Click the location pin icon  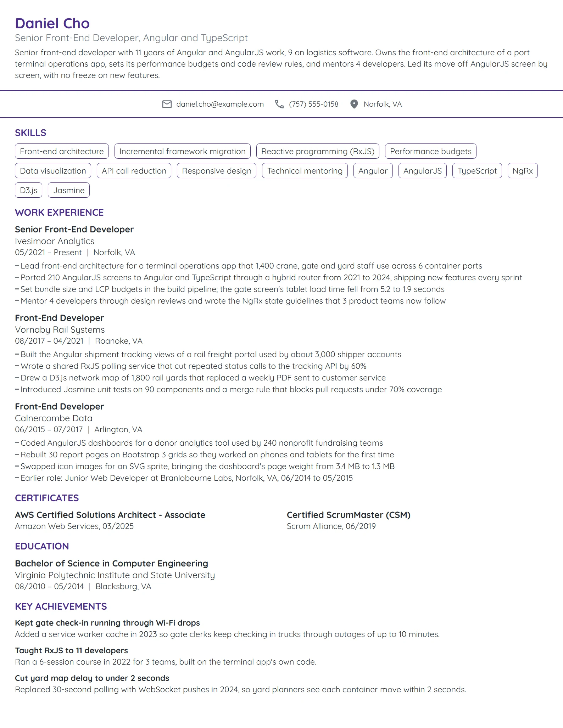point(354,104)
